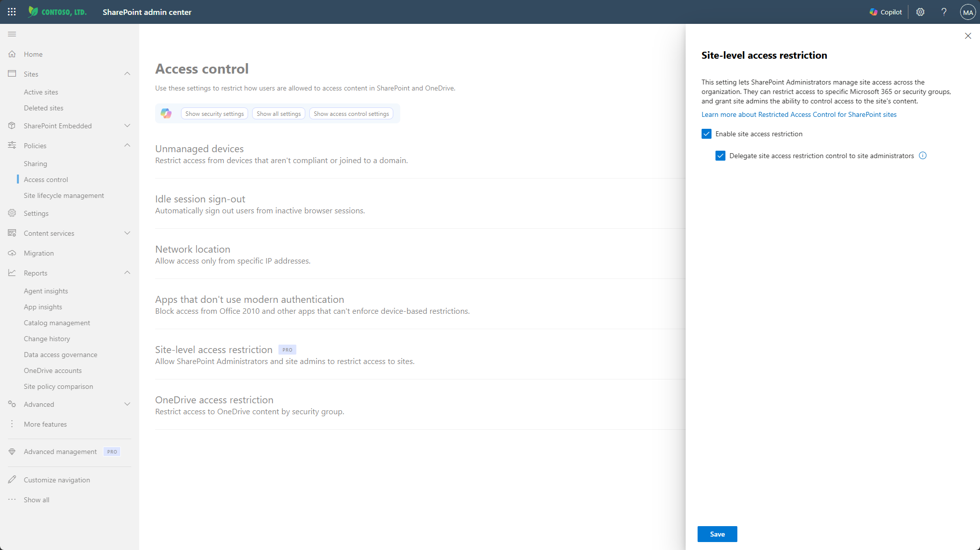Viewport: 980px width, 550px height.
Task: Open Learn more about Restricted Access Control link
Action: [x=799, y=114]
